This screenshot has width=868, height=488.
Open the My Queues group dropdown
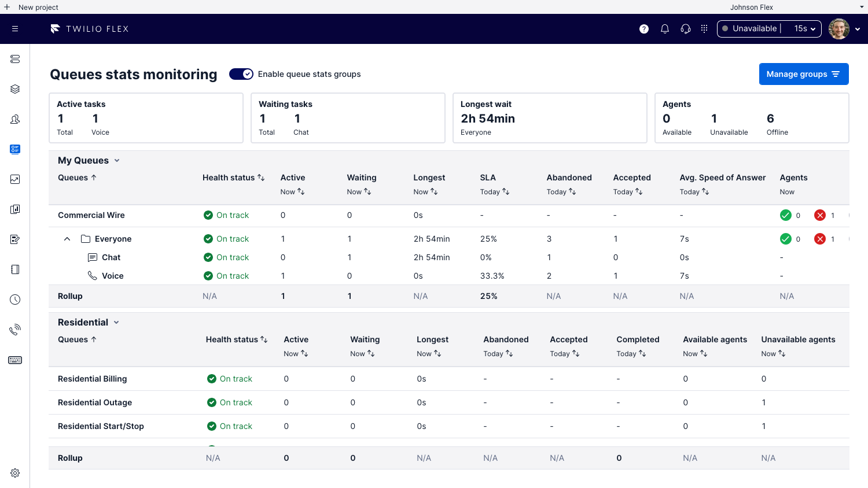[x=117, y=160]
